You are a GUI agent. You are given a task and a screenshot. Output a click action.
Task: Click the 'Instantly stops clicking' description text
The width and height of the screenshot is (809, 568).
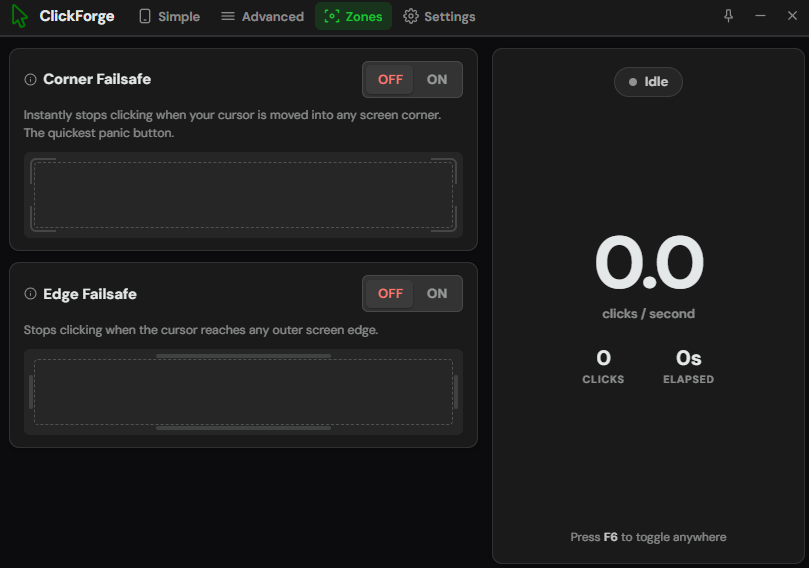point(232,124)
